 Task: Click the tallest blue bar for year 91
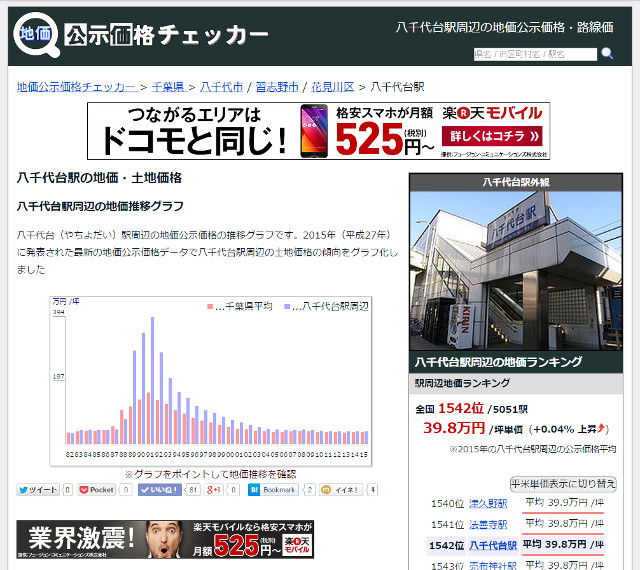click(x=152, y=380)
